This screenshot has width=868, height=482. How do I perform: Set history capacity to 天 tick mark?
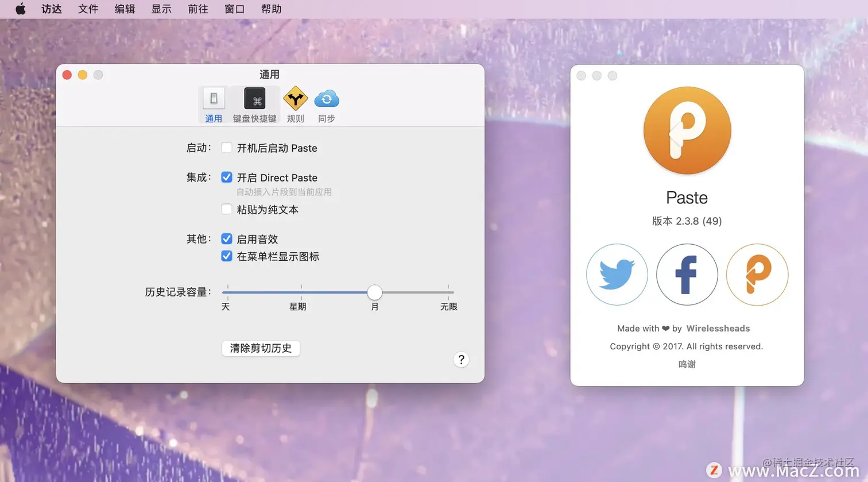(227, 292)
